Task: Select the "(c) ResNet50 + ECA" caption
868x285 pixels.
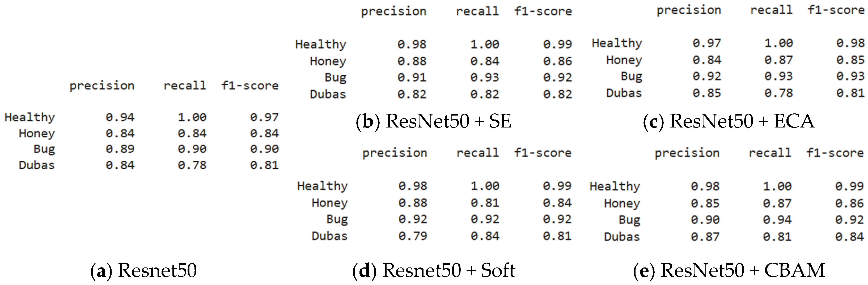Action: pos(729,121)
